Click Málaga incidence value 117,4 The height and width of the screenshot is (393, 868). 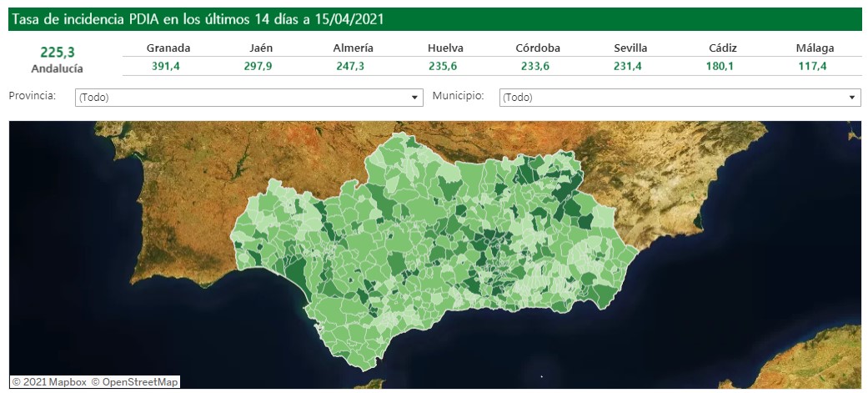click(x=812, y=67)
